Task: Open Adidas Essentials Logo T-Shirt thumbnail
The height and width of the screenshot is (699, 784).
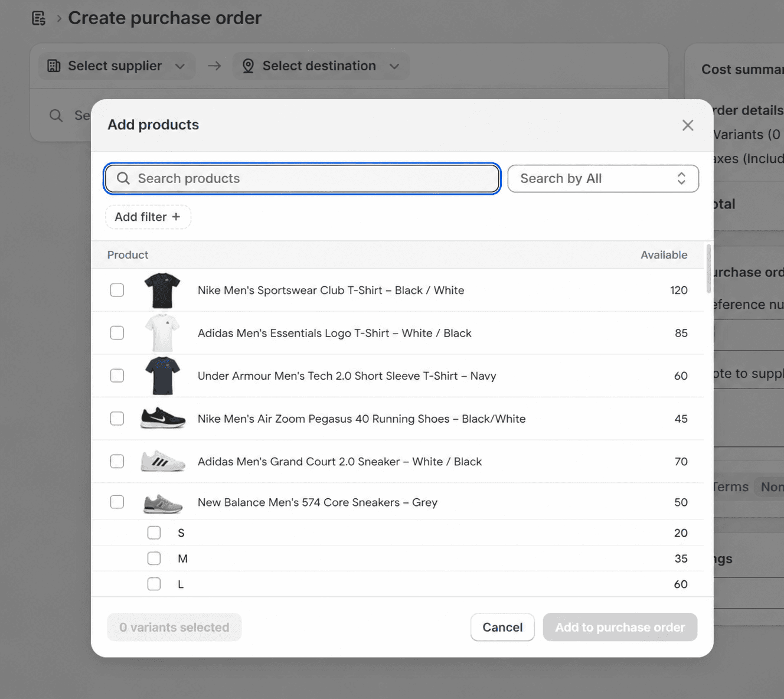Action: tap(162, 333)
